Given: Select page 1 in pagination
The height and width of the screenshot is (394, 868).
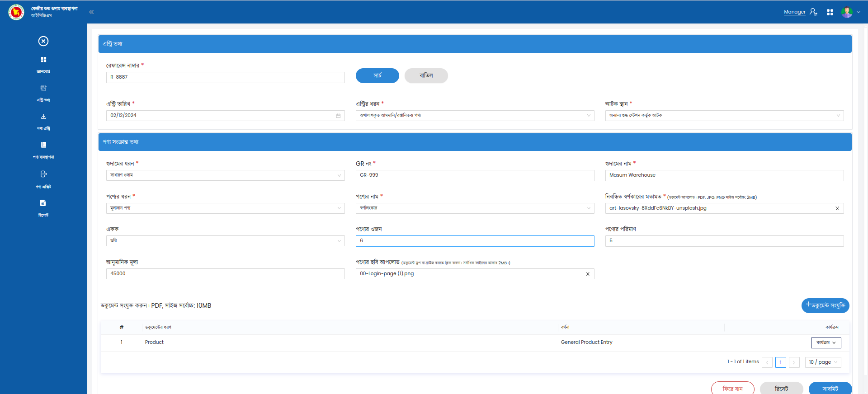Looking at the screenshot, I should coord(781,362).
